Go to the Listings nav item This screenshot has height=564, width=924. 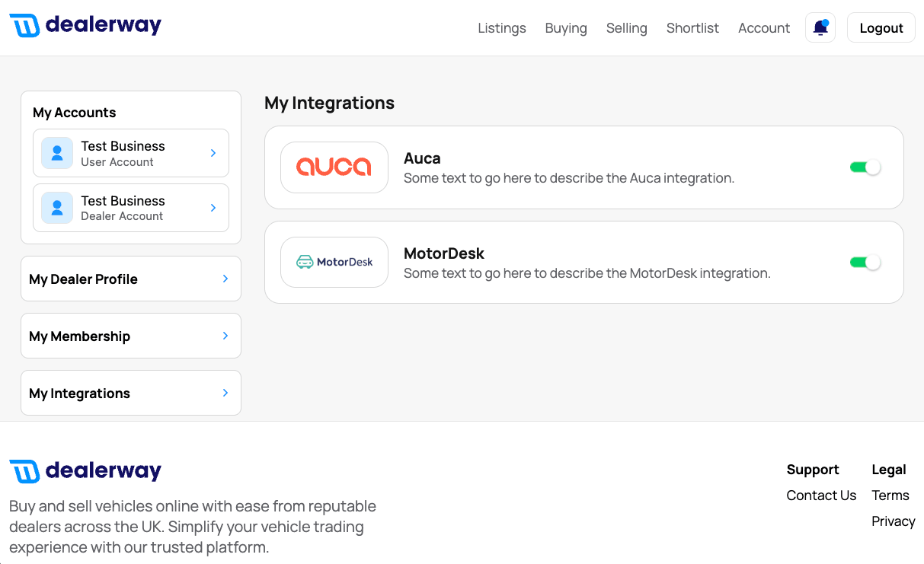[x=502, y=28]
